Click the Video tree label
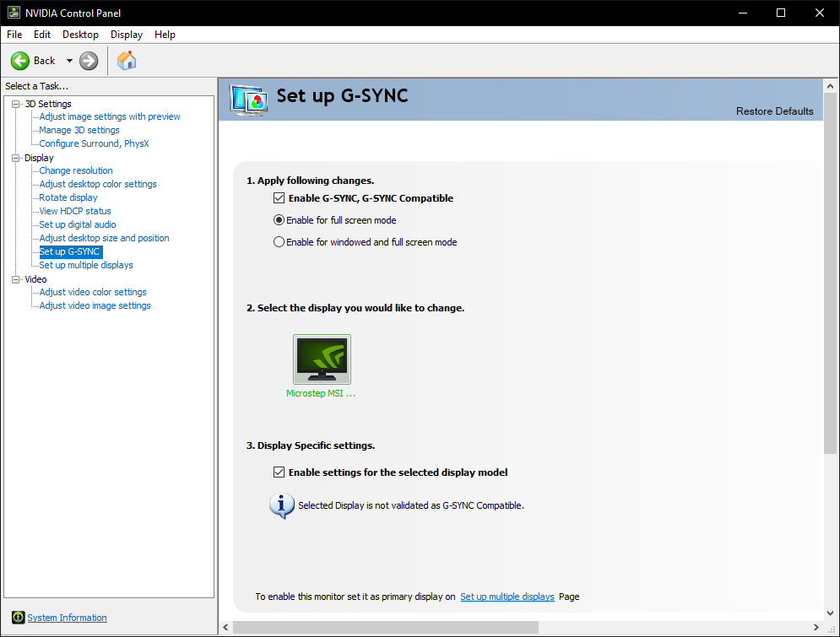The width and height of the screenshot is (840, 637). click(35, 279)
